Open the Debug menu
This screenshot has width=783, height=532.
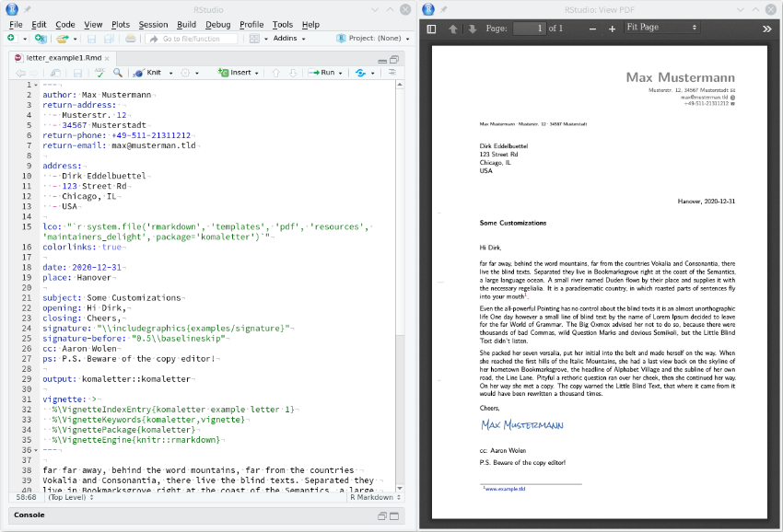coord(218,25)
